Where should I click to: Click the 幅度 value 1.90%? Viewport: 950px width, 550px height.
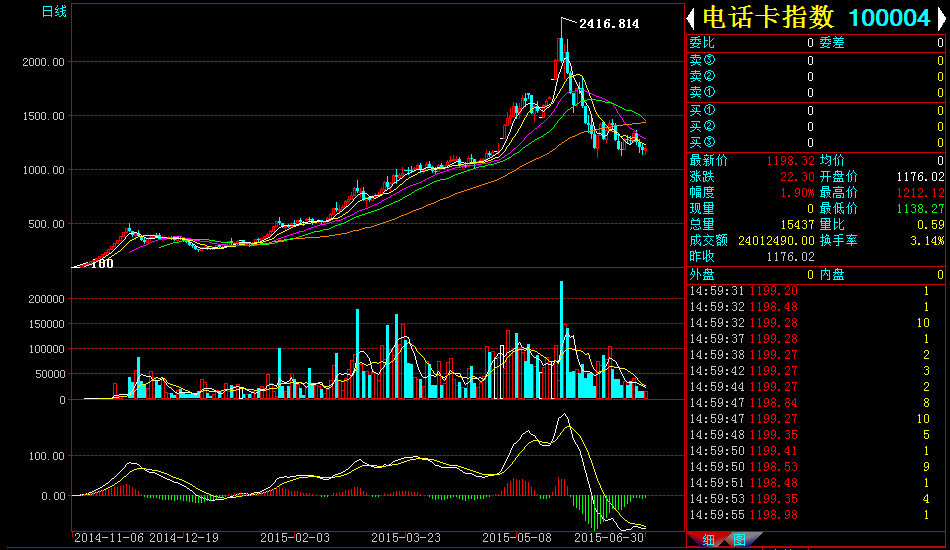[797, 193]
